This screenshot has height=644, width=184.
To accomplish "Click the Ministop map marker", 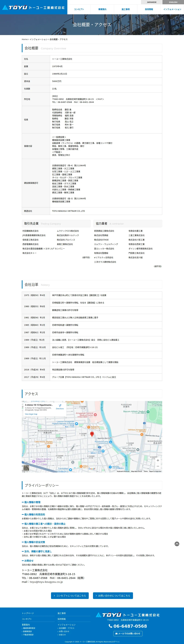I will [103, 451].
